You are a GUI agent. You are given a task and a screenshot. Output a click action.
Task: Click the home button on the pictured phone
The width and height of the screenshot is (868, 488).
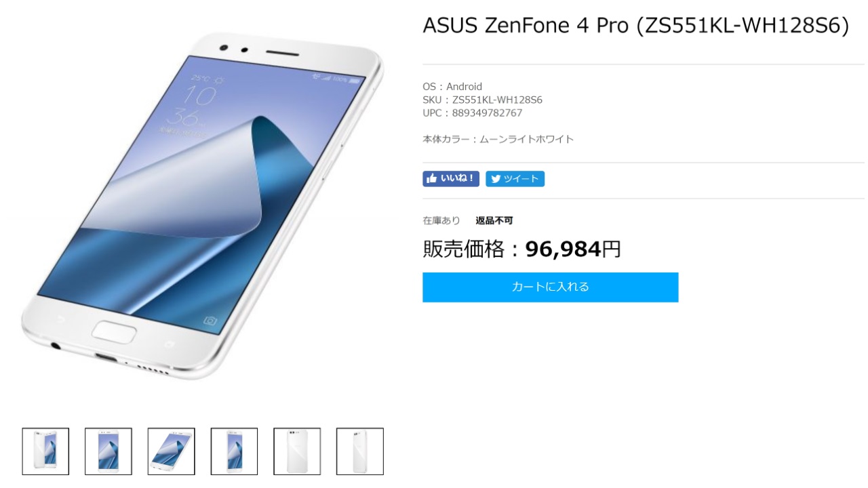pyautogui.click(x=115, y=333)
